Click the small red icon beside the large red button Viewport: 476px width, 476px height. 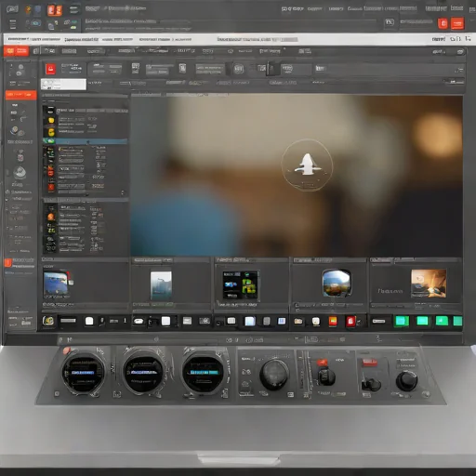tap(443, 23)
